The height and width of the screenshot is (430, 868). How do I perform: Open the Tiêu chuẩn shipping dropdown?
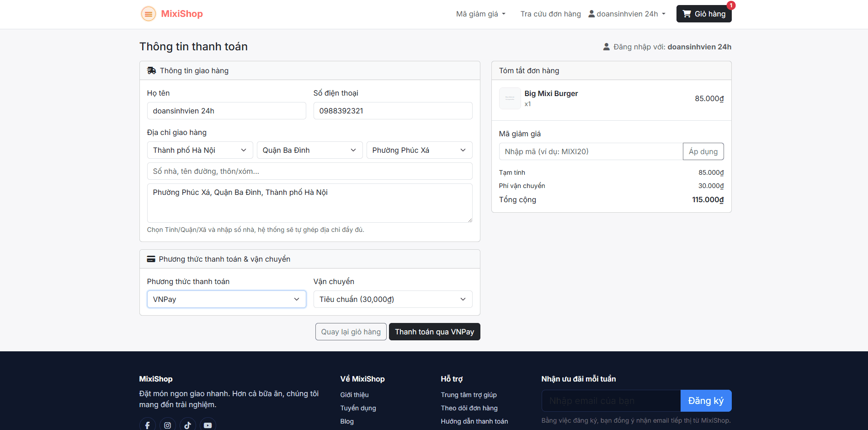tap(393, 299)
